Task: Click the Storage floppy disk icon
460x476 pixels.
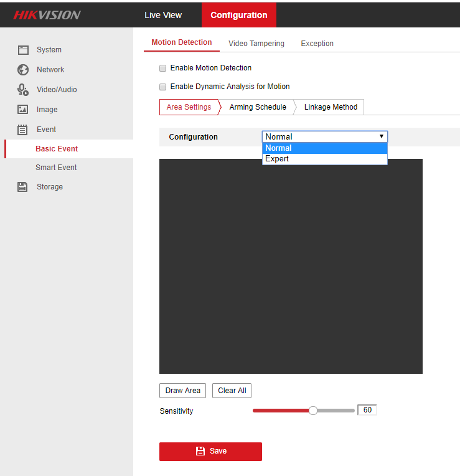Action: 23,187
